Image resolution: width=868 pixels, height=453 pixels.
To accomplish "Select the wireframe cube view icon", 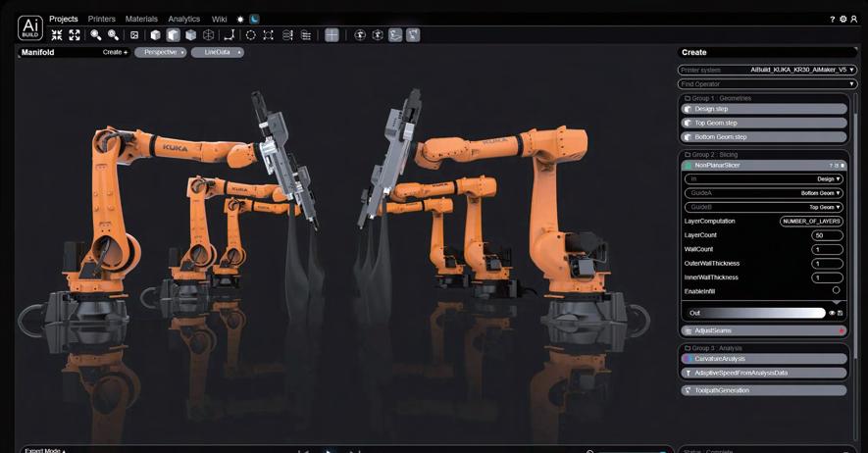I will point(208,35).
